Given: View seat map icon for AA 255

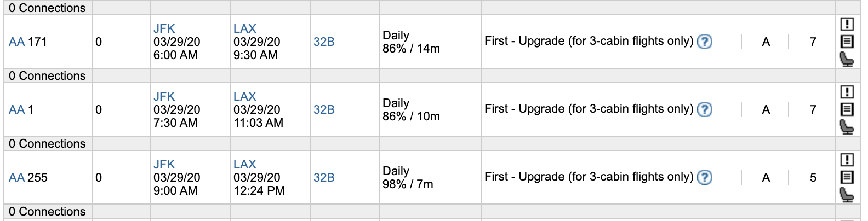Looking at the screenshot, I should (x=847, y=194).
